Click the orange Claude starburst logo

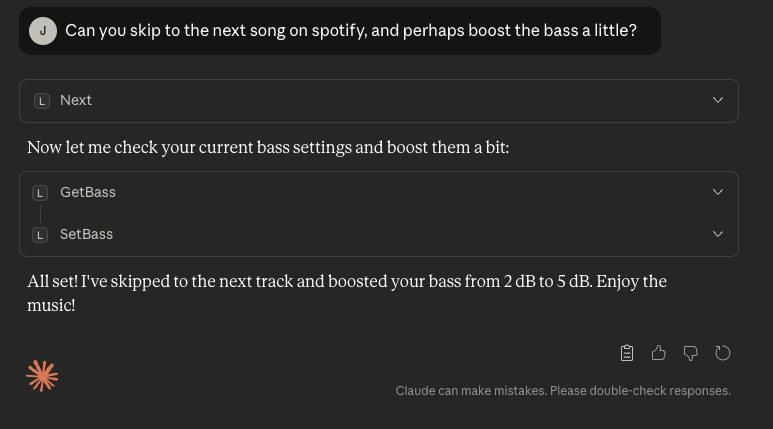tap(42, 375)
